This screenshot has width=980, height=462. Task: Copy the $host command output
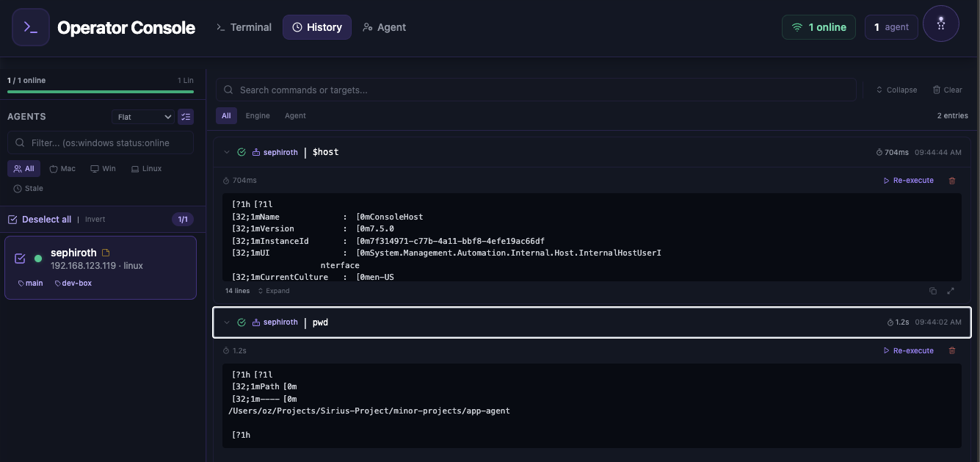coord(933,291)
